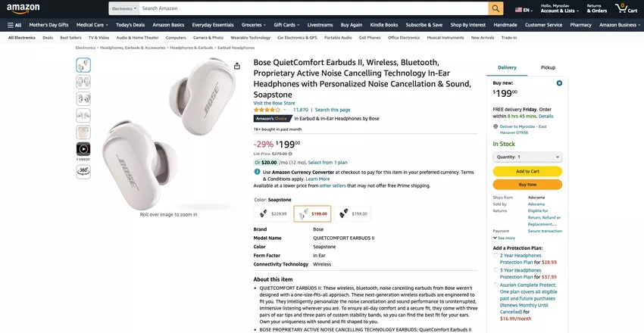Play the product videos thumbnail
Viewport: 644px width, 333px height.
(x=83, y=149)
